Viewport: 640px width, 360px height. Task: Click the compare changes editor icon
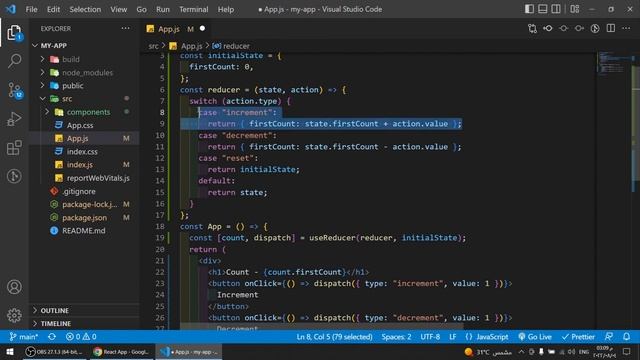click(532, 29)
